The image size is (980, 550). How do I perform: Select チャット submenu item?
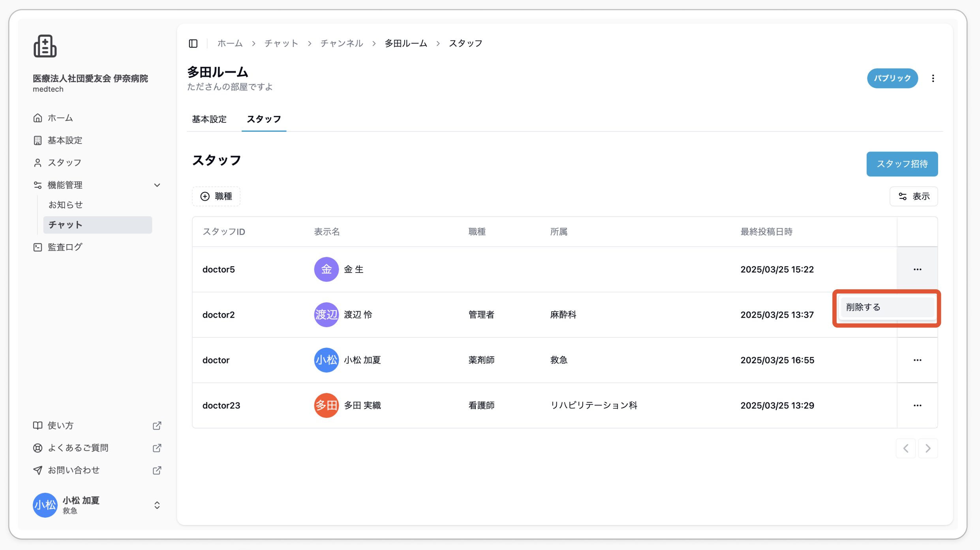[x=98, y=225]
